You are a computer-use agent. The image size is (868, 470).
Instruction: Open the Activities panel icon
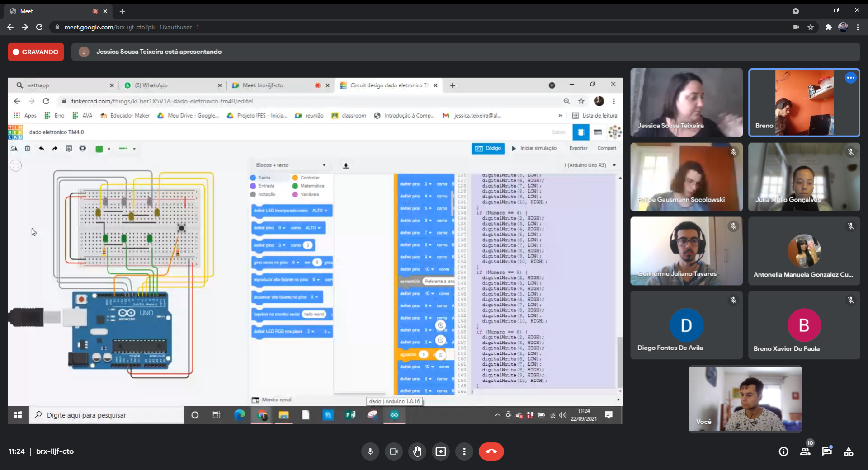coord(849,451)
